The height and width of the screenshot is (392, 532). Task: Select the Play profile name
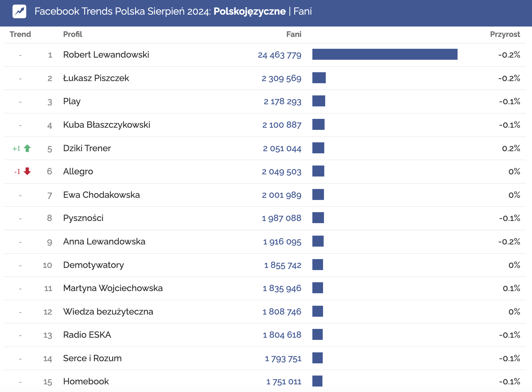pyautogui.click(x=72, y=102)
